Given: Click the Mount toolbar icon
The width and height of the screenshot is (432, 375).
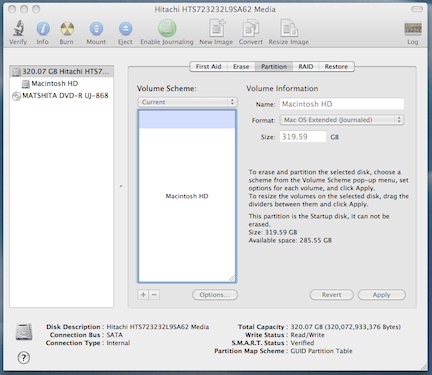Looking at the screenshot, I should (96, 29).
